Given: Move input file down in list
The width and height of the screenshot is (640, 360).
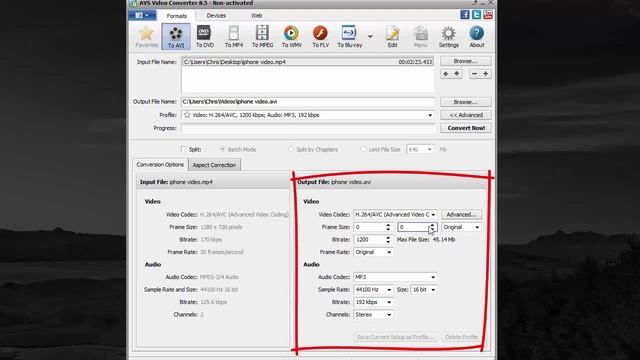Looking at the screenshot, I should pyautogui.click(x=457, y=74).
